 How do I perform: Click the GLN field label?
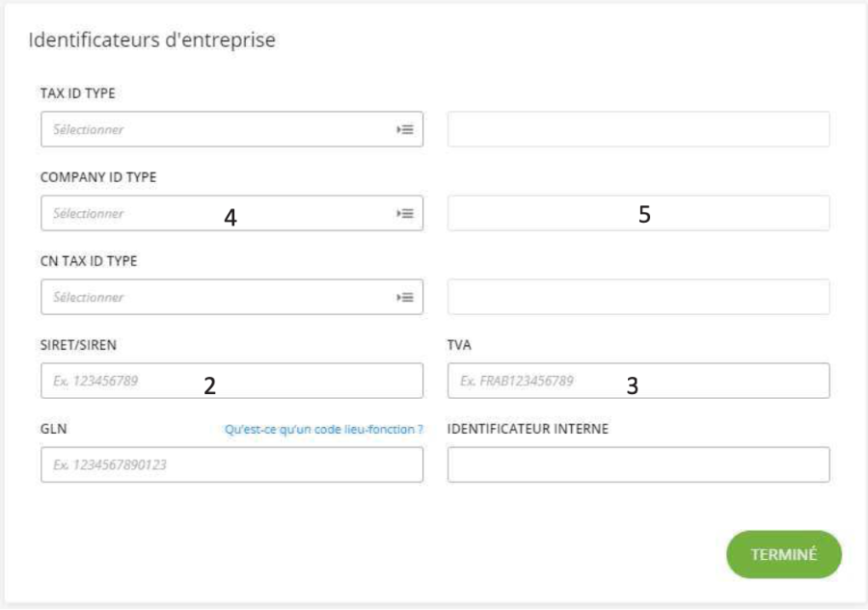coord(53,429)
